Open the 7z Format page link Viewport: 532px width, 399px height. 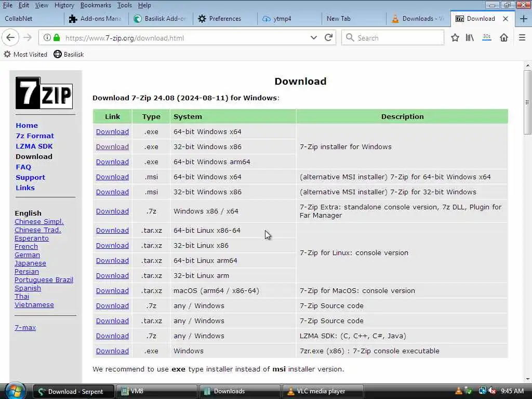pyautogui.click(x=35, y=136)
